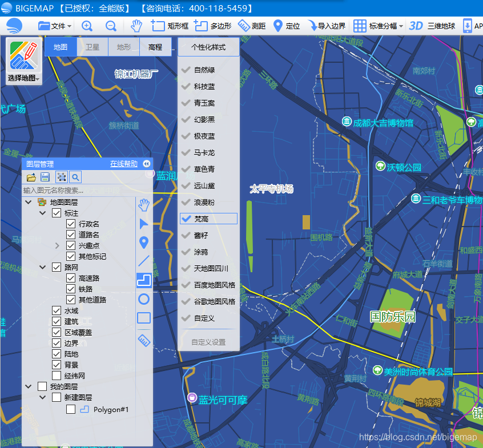
Task: Collapse the 标注 tree group
Action: [43, 213]
